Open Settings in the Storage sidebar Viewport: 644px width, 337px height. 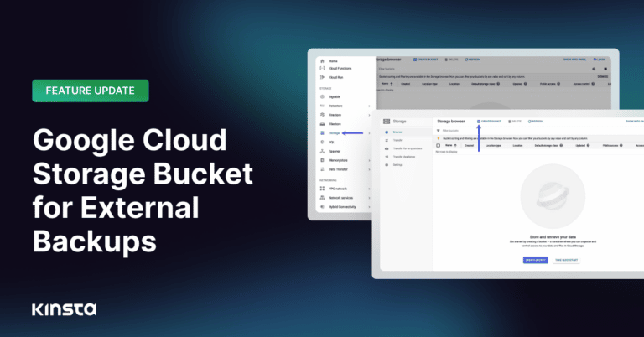click(x=397, y=165)
